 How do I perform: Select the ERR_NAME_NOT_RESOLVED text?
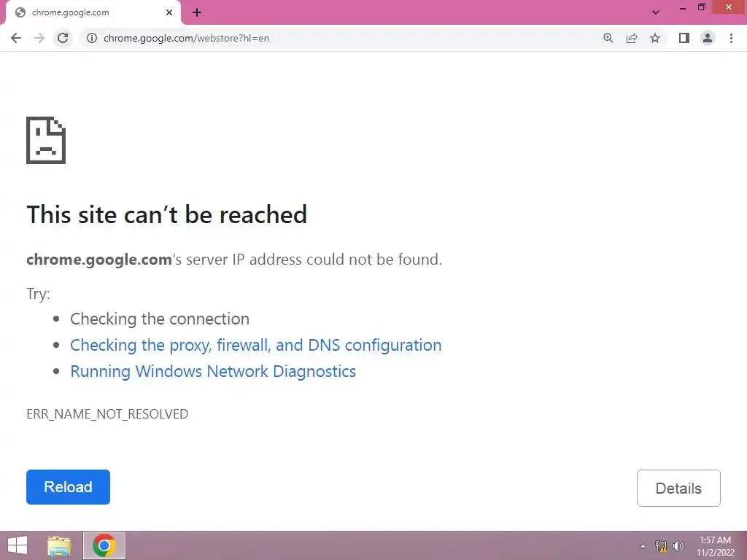[107, 414]
